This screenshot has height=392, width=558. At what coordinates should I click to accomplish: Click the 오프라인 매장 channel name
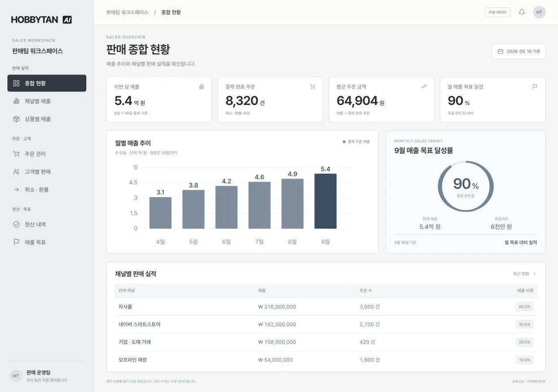click(x=133, y=360)
